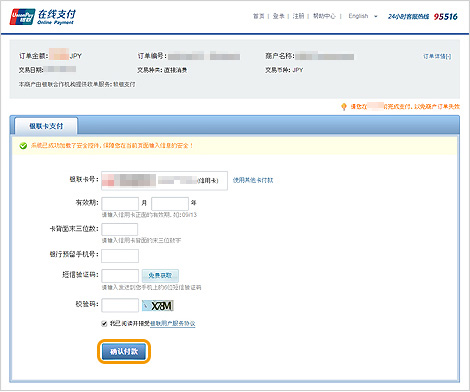The image size is (470, 392).
Task: Click the 订单编号 order number value
Action: 204,56
